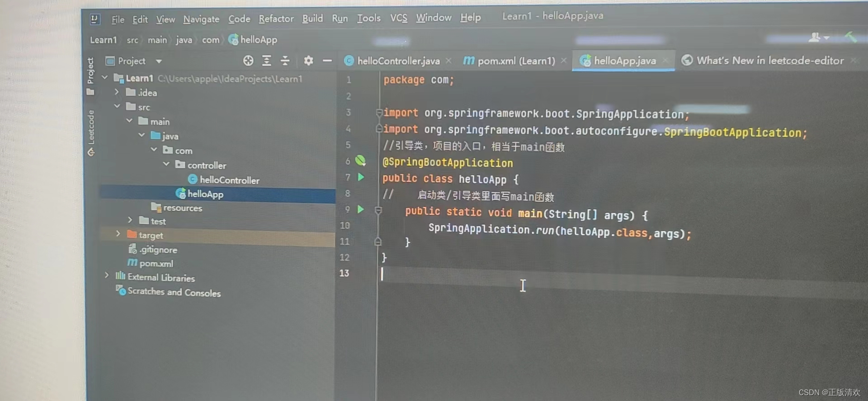Click the folder icon below Project stripe
This screenshot has width=868, height=401.
click(90, 92)
